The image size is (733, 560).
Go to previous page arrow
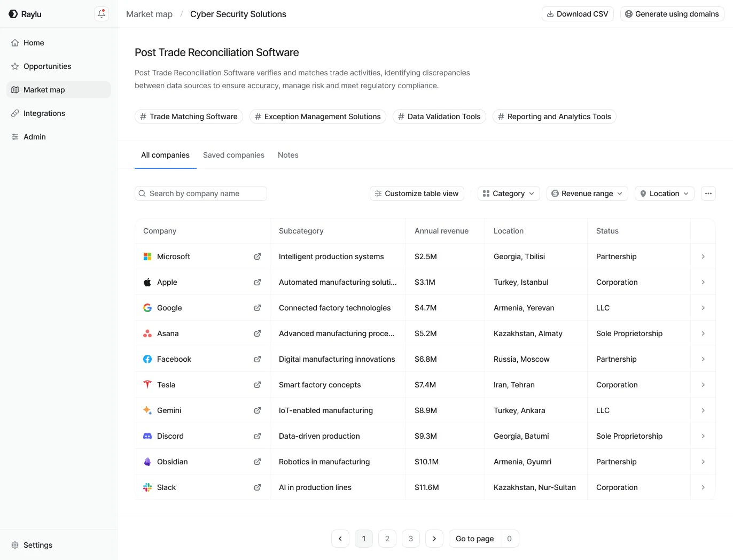tap(340, 539)
